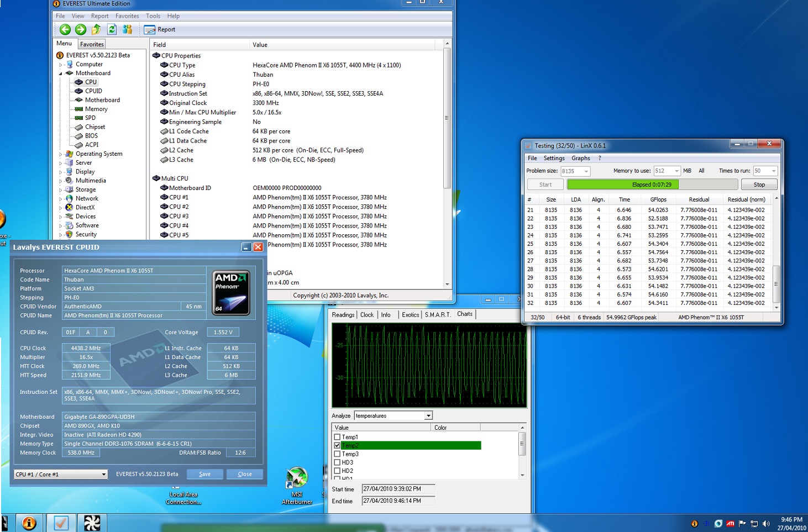Viewport: 808px width, 532px height.
Task: Open the BIOS tree item
Action: tap(91, 135)
